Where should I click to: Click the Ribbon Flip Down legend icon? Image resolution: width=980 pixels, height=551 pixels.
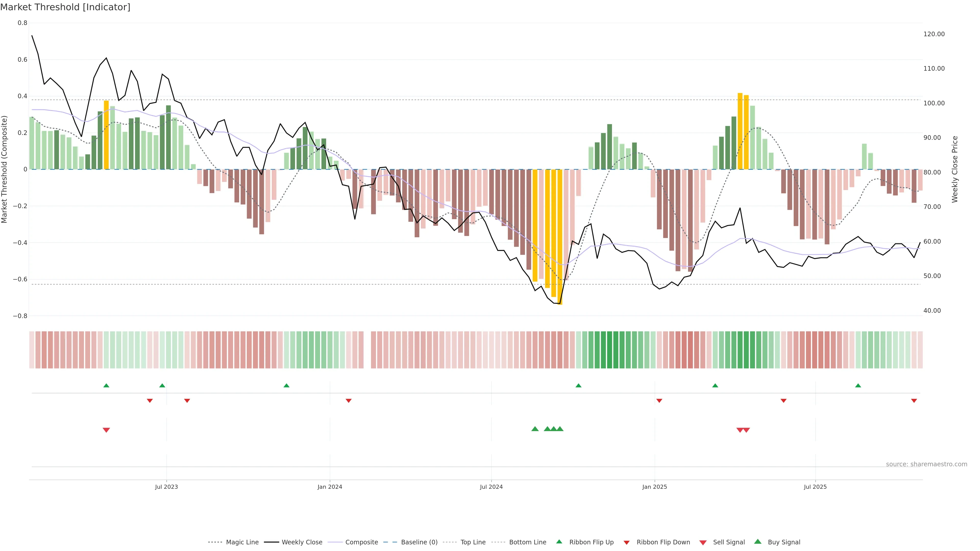click(627, 543)
